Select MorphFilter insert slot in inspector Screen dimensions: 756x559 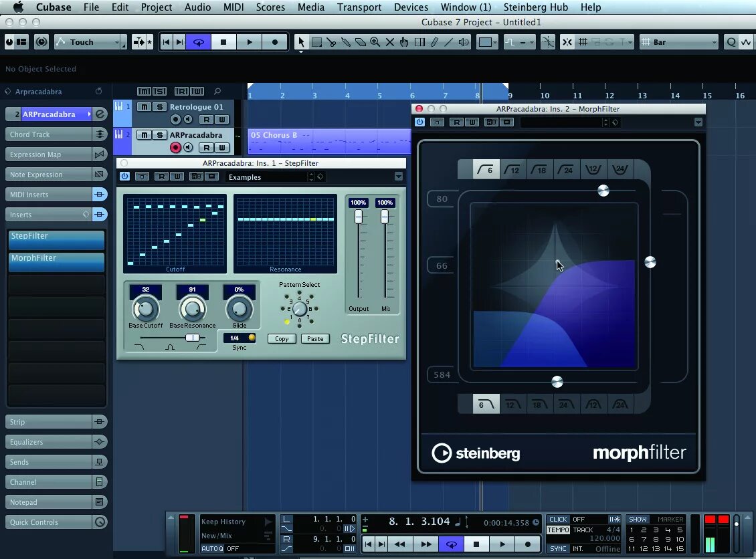click(56, 261)
